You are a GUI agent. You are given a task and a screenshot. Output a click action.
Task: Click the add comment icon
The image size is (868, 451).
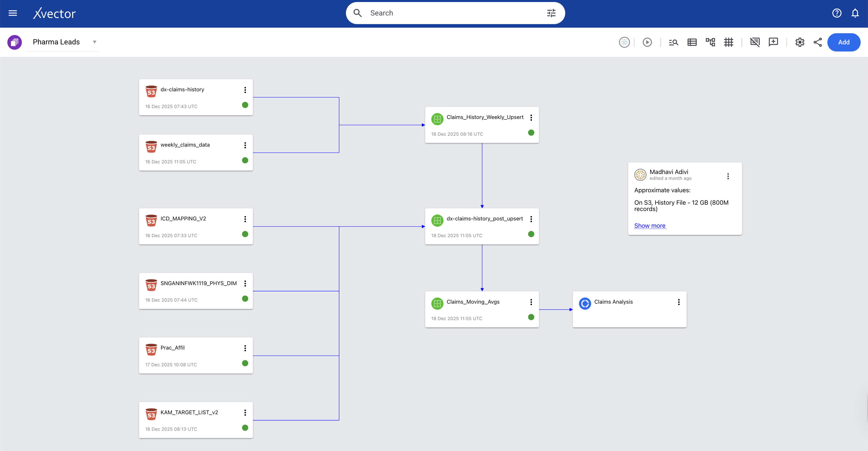(x=773, y=42)
